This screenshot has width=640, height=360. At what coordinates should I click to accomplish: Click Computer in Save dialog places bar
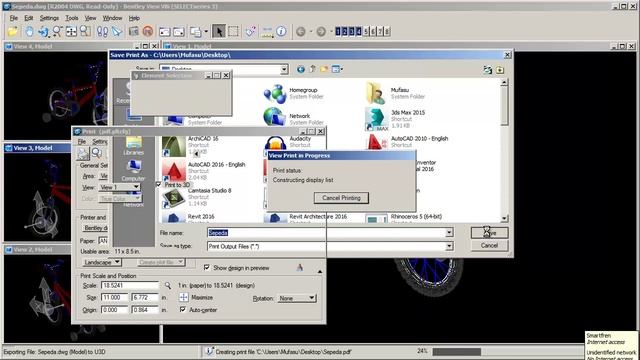pyautogui.click(x=133, y=171)
